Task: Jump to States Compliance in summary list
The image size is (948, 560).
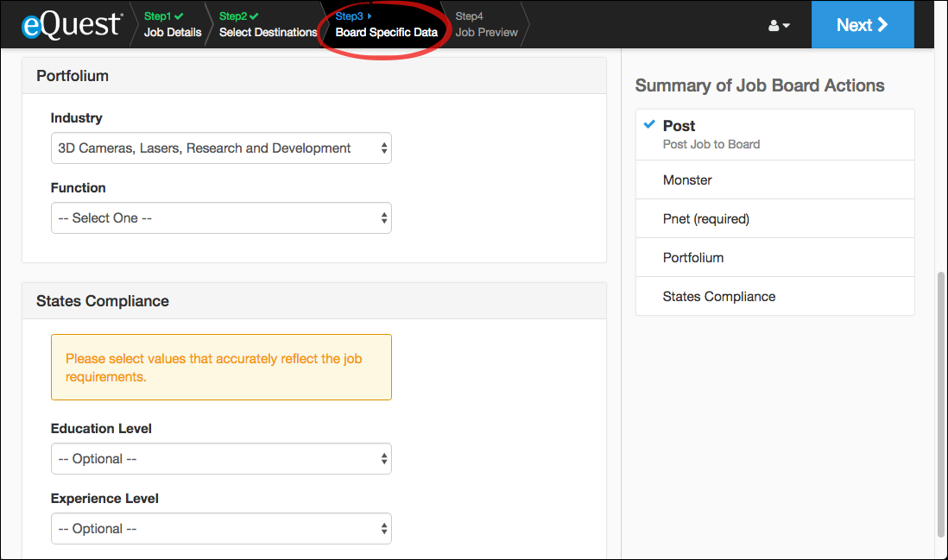Action: click(718, 296)
